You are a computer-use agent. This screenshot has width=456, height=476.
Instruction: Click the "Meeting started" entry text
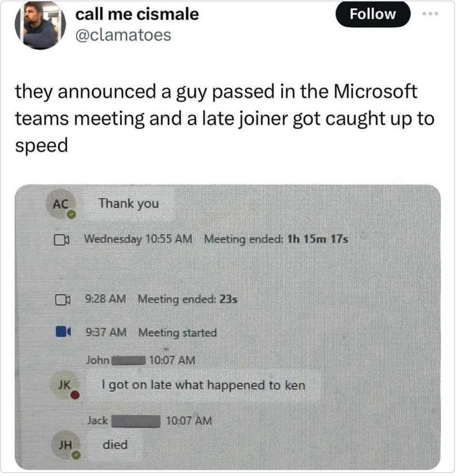[178, 333]
